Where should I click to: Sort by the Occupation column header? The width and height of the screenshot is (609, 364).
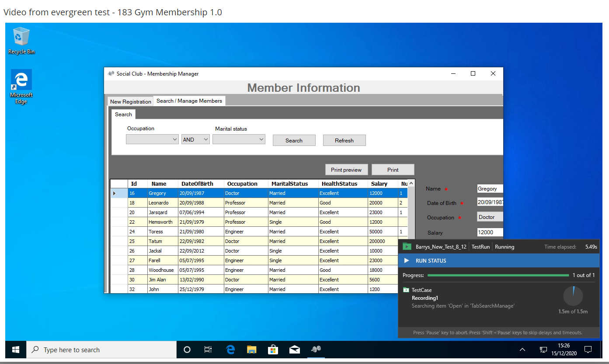tap(246, 184)
